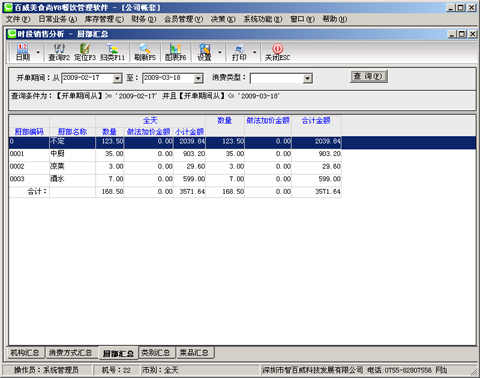Click the 定位F3 locate toolbar icon
Viewport: 480px width, 378px height.
click(85, 52)
